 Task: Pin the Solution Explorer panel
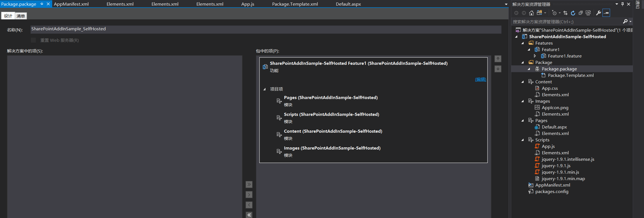coord(622,4)
